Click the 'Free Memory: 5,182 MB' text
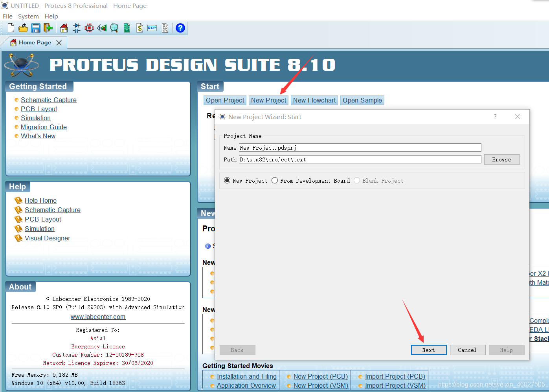Screen dimensions: 549x392 pos(44,375)
